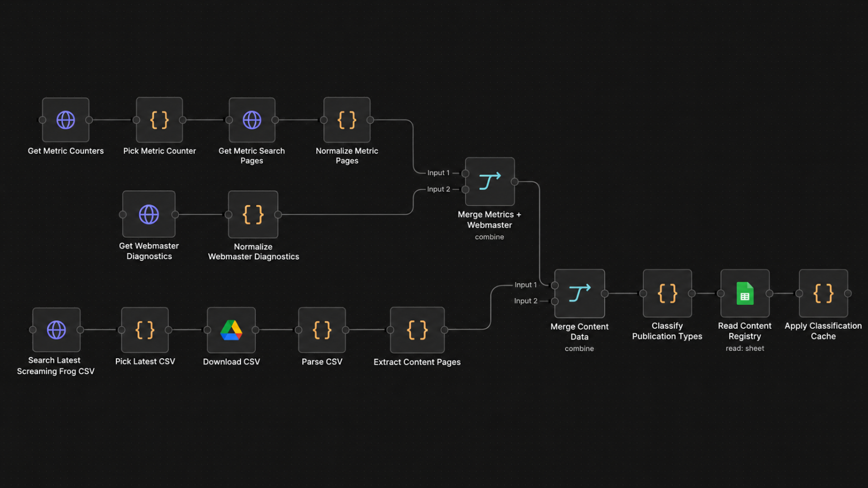Click the input connector of Download CSV
868x488 pixels.
tap(207, 330)
